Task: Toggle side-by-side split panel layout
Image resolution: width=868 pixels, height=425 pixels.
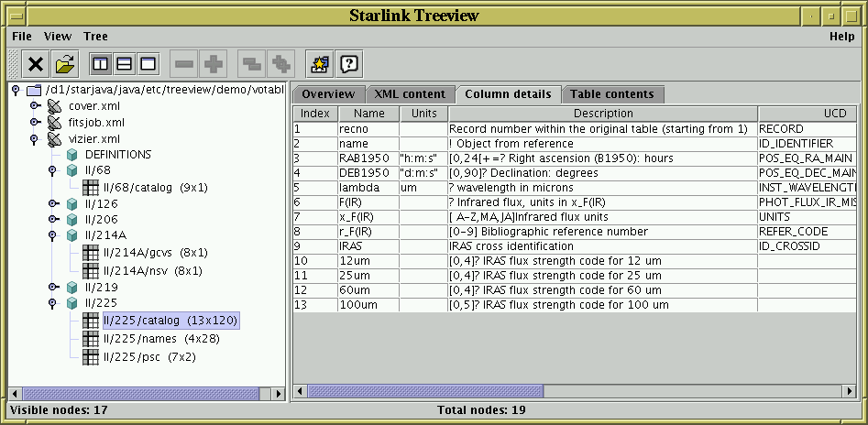Action: click(102, 64)
